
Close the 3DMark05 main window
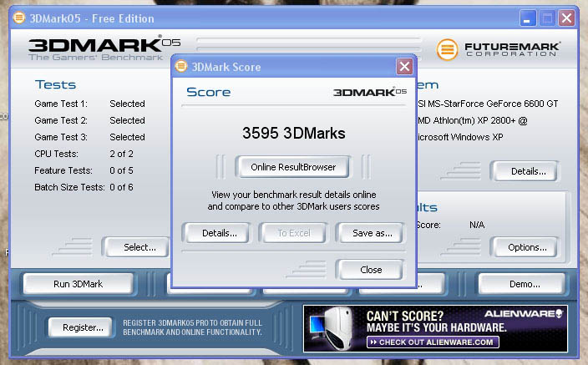pos(566,18)
